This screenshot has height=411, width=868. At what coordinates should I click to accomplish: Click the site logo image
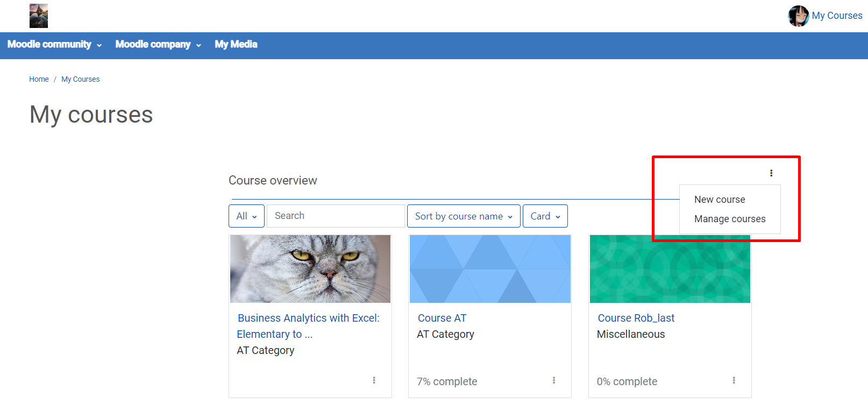tap(39, 16)
